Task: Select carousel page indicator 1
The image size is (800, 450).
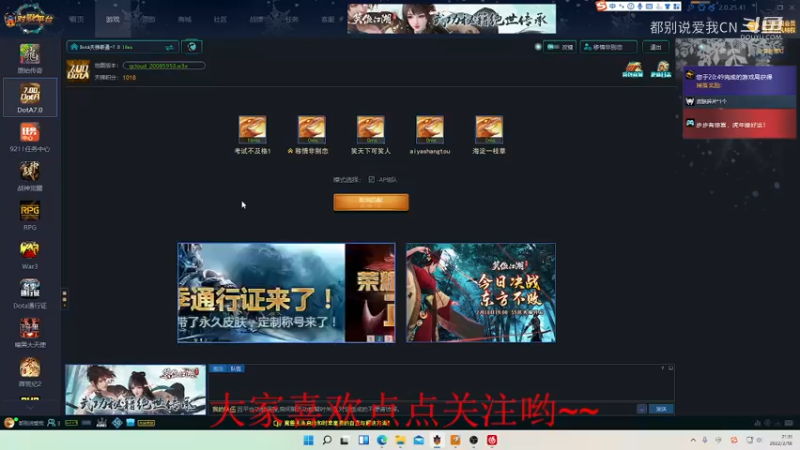Action: (371, 338)
